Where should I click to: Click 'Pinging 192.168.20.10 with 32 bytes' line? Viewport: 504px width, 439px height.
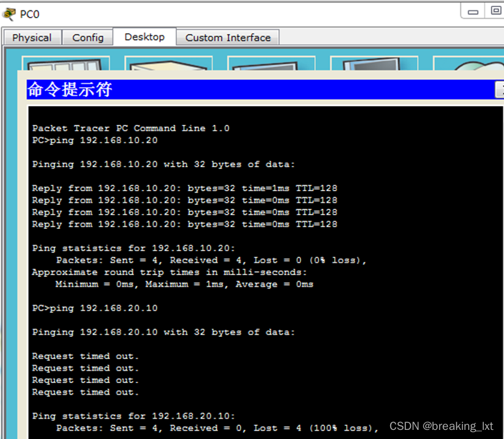click(164, 332)
